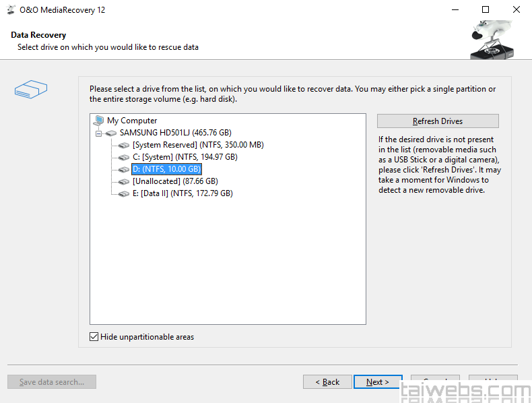Click the SAMSUNG HD501LJ disk icon

point(112,133)
